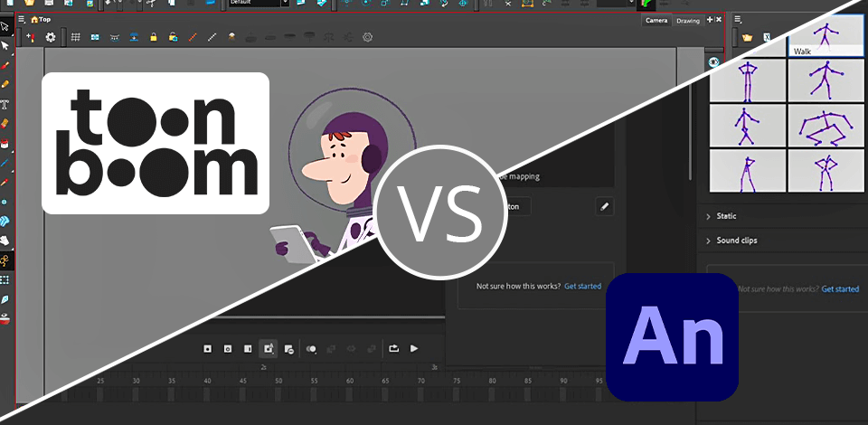Click the right Get started link
This screenshot has height=425, width=868.
pos(840,288)
